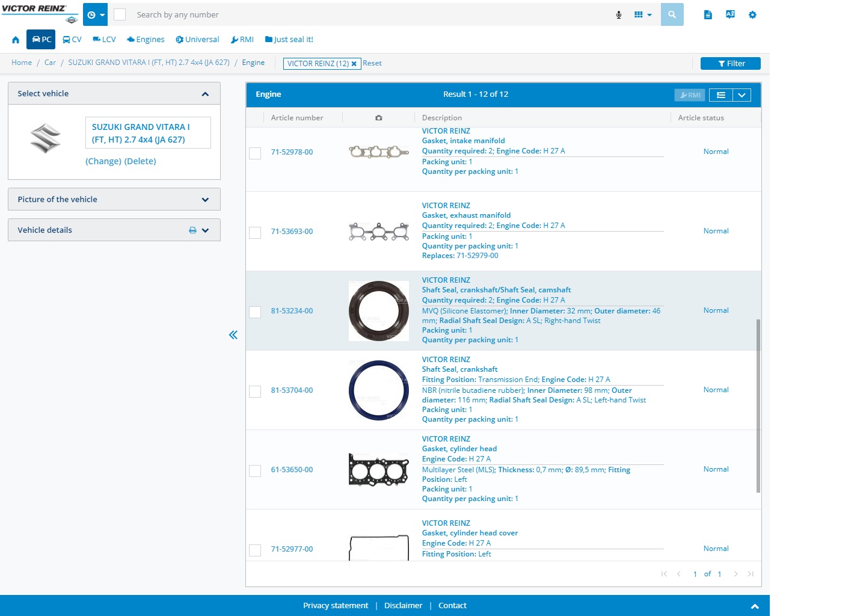Click the Suzuki brand logo
This screenshot has width=866, height=616.
click(46, 138)
